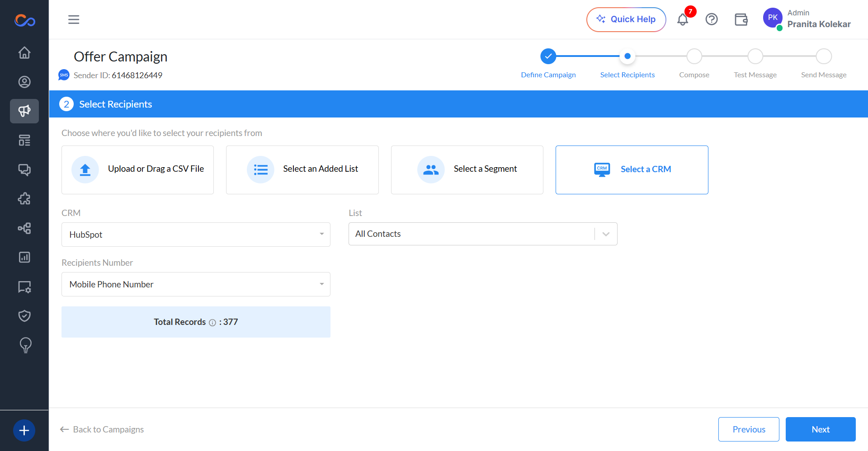Choose Select an Added List option
The height and width of the screenshot is (451, 868).
(302, 170)
